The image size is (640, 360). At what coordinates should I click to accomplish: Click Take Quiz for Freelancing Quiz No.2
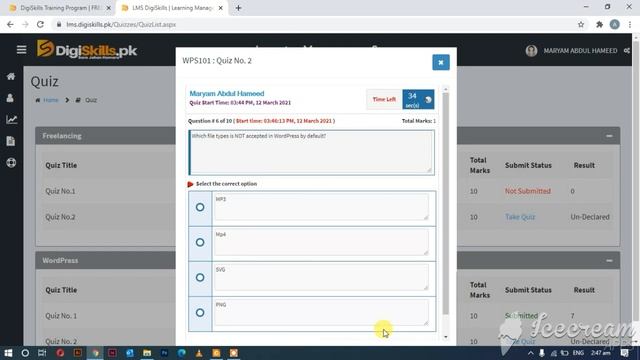[520, 217]
